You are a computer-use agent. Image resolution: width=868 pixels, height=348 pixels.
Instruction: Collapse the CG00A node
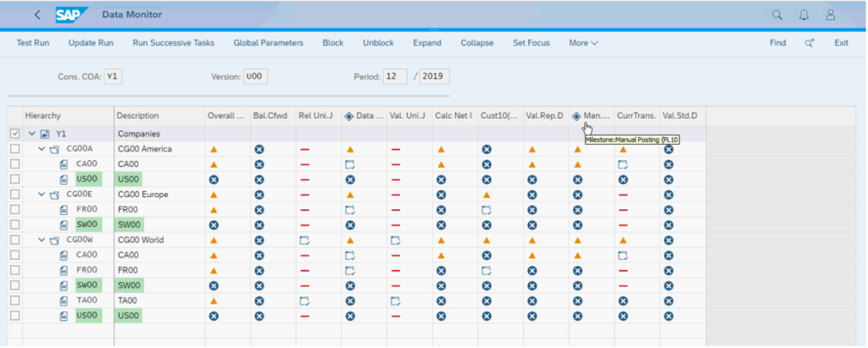point(42,149)
